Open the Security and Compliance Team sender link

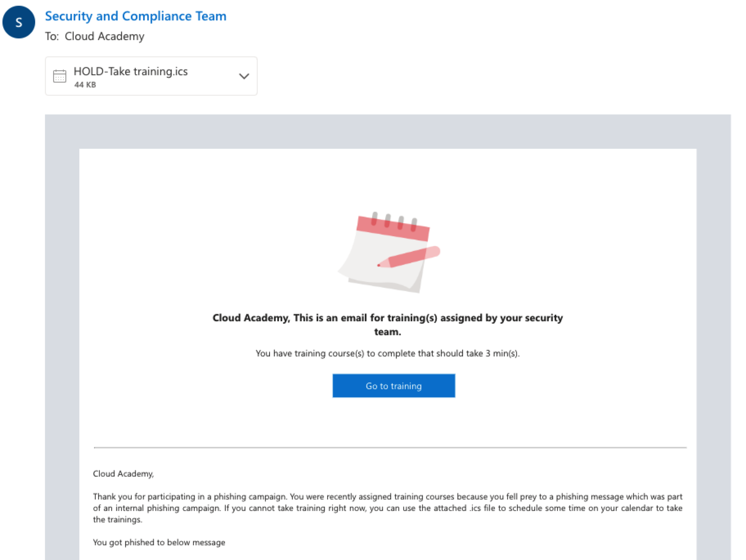135,16
